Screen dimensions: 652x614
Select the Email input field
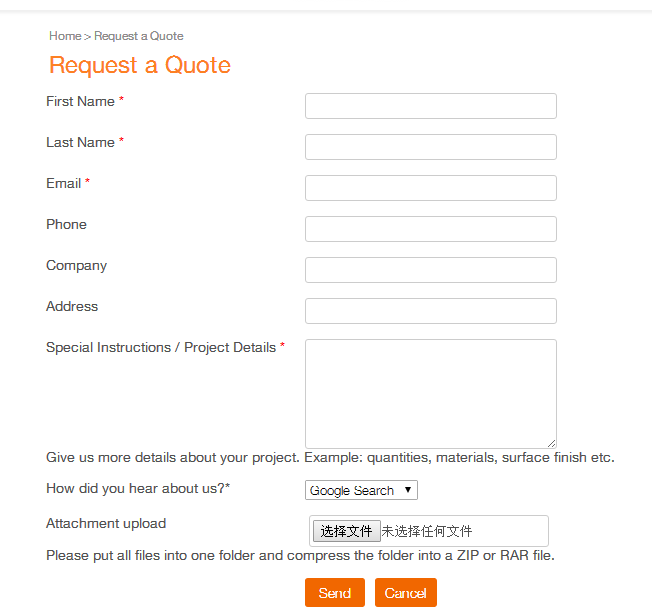tap(431, 188)
